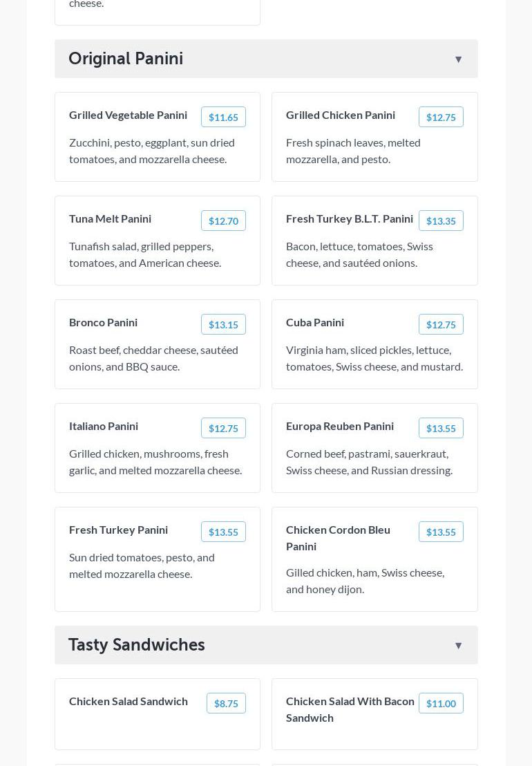Collapse the Original Panini section
The height and width of the screenshot is (766, 532).
pos(458,59)
